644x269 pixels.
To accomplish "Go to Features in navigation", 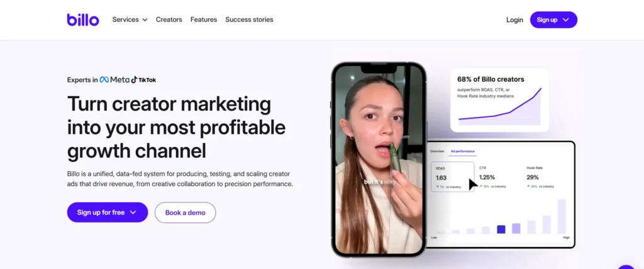I will coord(204,19).
